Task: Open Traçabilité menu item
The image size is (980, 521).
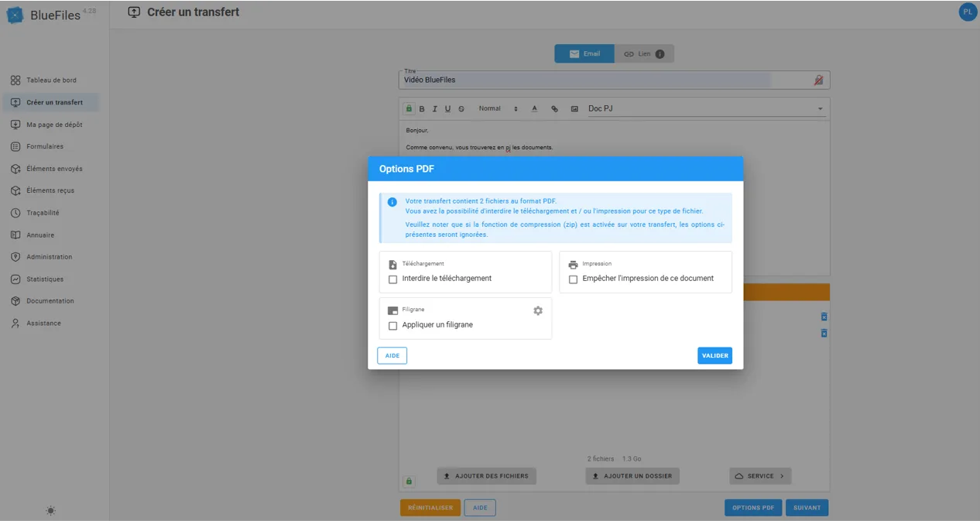Action: 51,213
